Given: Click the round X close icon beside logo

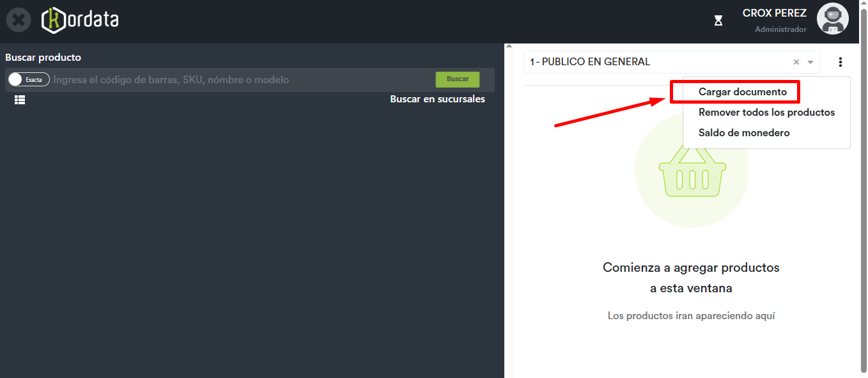Looking at the screenshot, I should pos(19,20).
